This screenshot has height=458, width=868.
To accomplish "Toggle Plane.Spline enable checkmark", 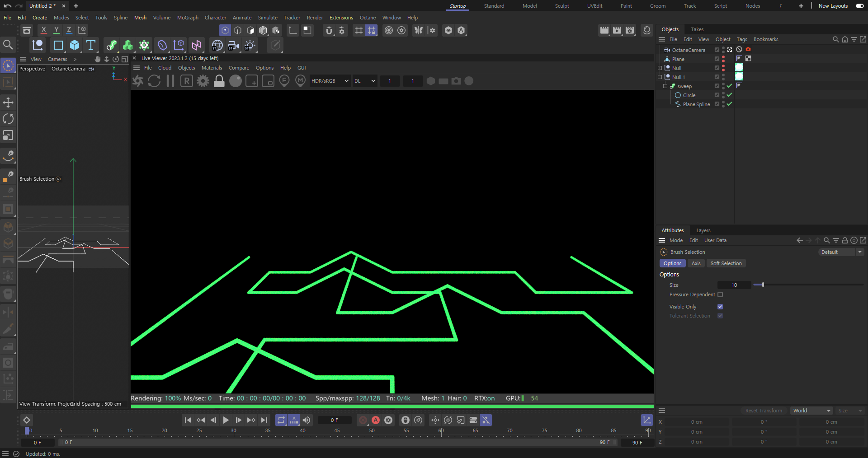I will point(729,104).
